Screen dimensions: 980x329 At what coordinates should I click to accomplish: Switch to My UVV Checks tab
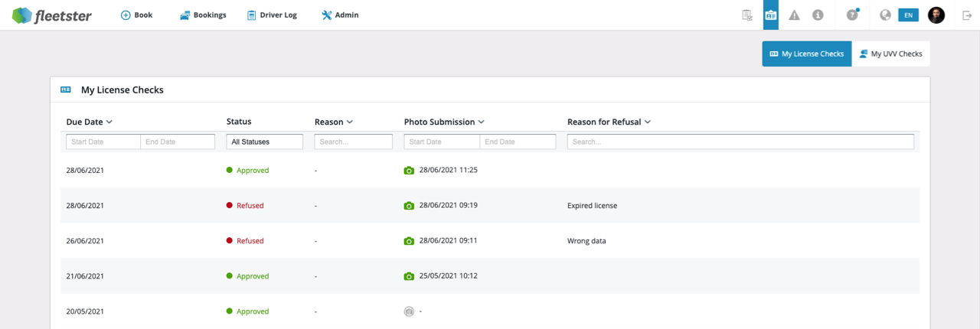click(x=890, y=54)
